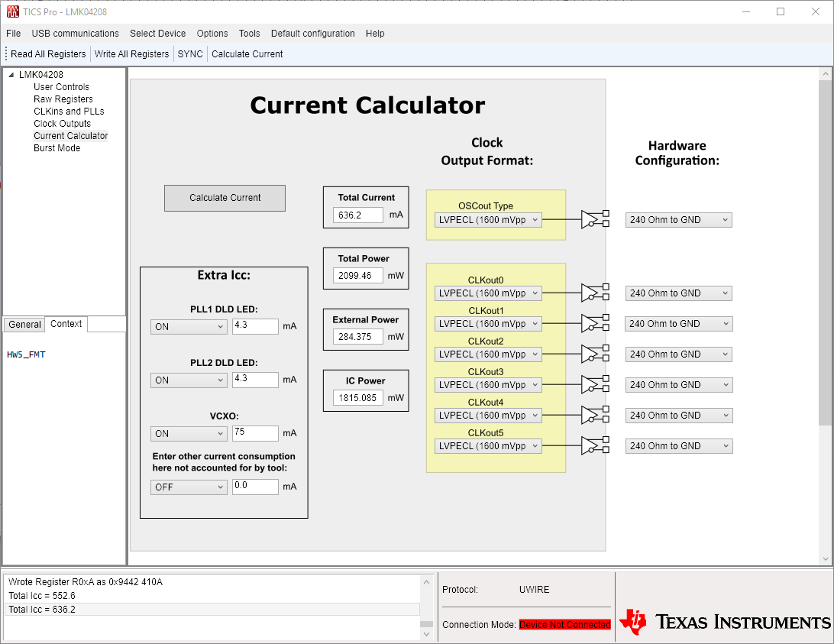Open PLL2 DLD LED ON/OFF dropdown
The width and height of the screenshot is (834, 644).
coord(189,380)
